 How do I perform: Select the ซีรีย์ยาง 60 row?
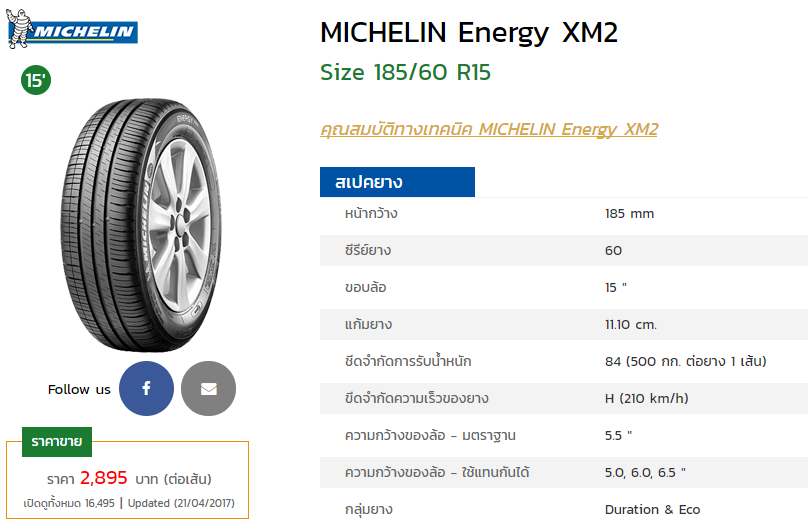tap(564, 251)
